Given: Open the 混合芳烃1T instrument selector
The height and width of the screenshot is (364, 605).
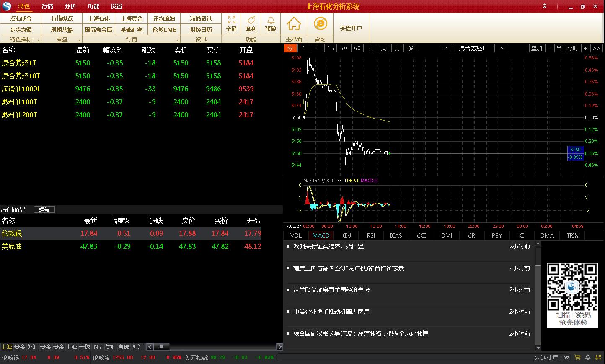Looking at the screenshot, I should point(473,48).
